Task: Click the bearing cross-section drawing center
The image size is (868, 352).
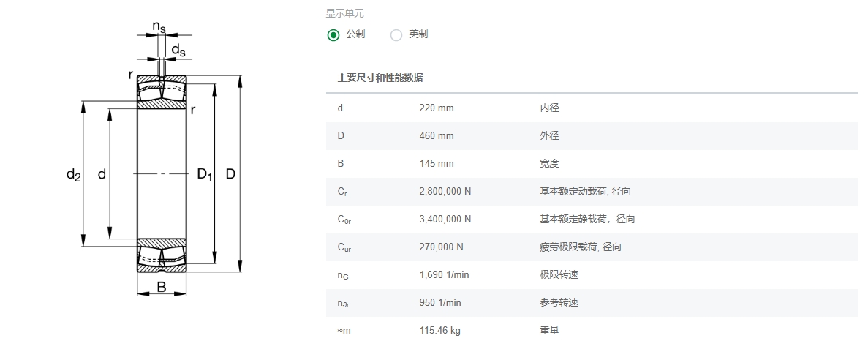Action: point(162,174)
